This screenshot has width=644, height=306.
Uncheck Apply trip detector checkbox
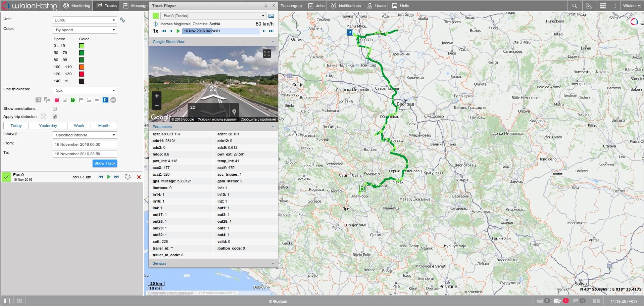tap(55, 117)
